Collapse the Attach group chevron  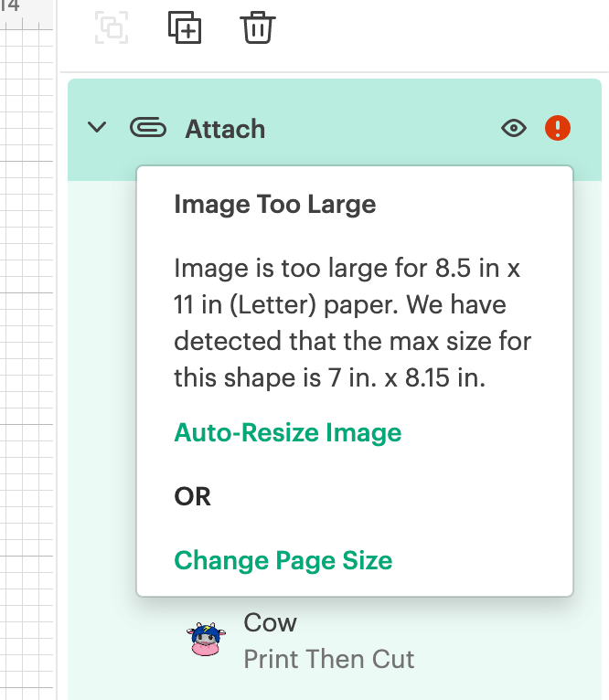[x=97, y=128]
